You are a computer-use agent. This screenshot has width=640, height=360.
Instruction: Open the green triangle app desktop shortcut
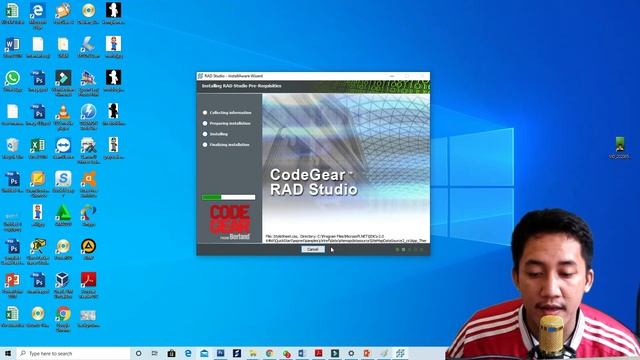[x=63, y=216]
